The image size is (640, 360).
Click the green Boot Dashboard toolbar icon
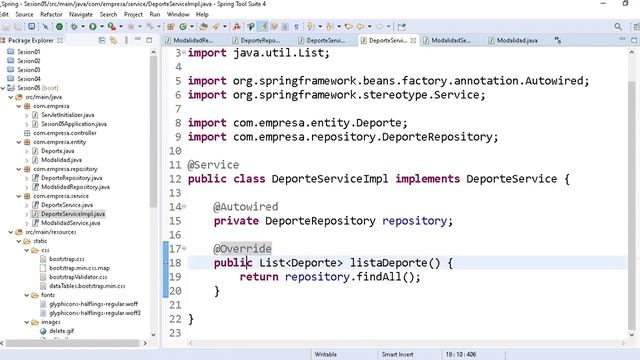(59, 27)
